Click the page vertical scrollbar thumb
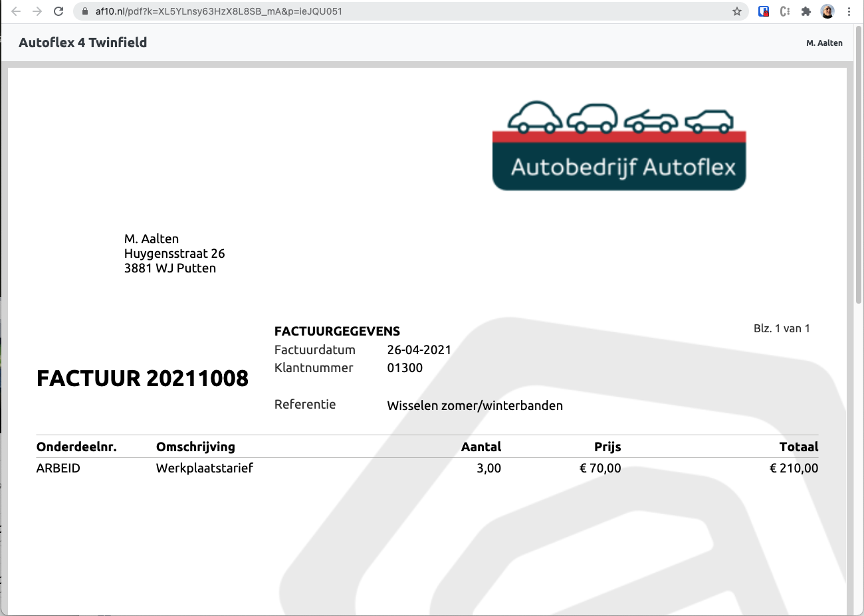The image size is (864, 616). coord(858,166)
